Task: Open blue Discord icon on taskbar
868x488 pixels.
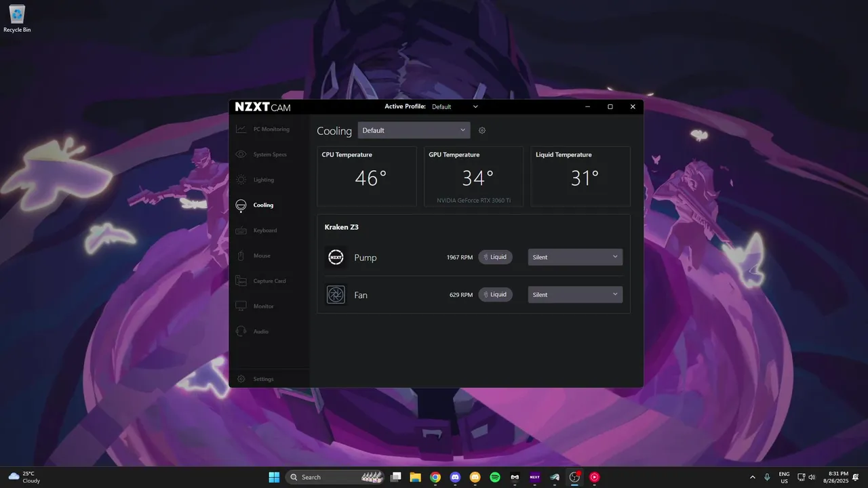Action: (455, 477)
